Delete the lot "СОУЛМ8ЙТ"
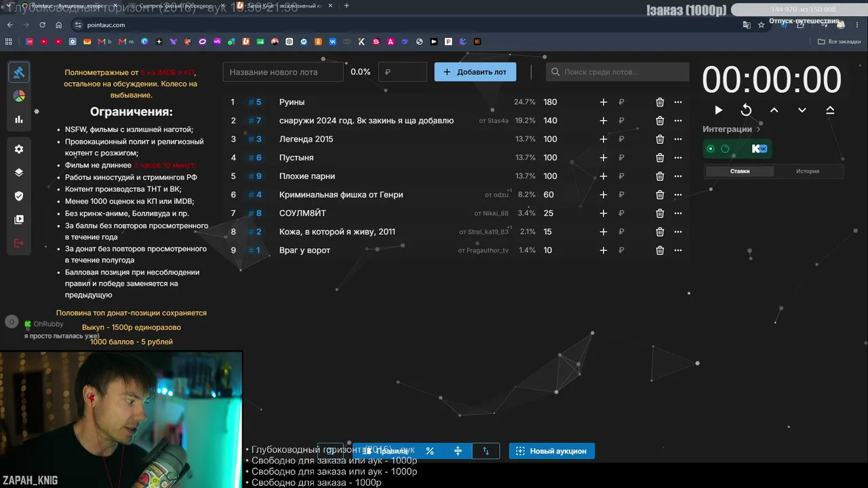Screen dimensions: 868x488 [x=660, y=213]
